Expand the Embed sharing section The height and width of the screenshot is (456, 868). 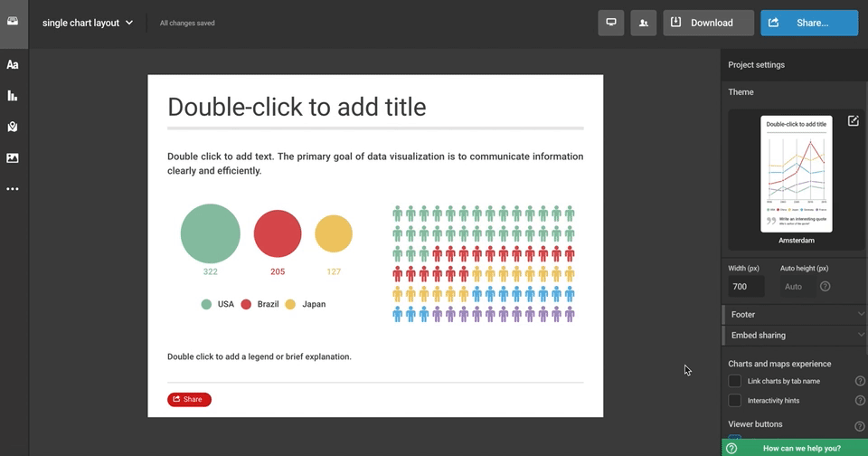pyautogui.click(x=794, y=336)
